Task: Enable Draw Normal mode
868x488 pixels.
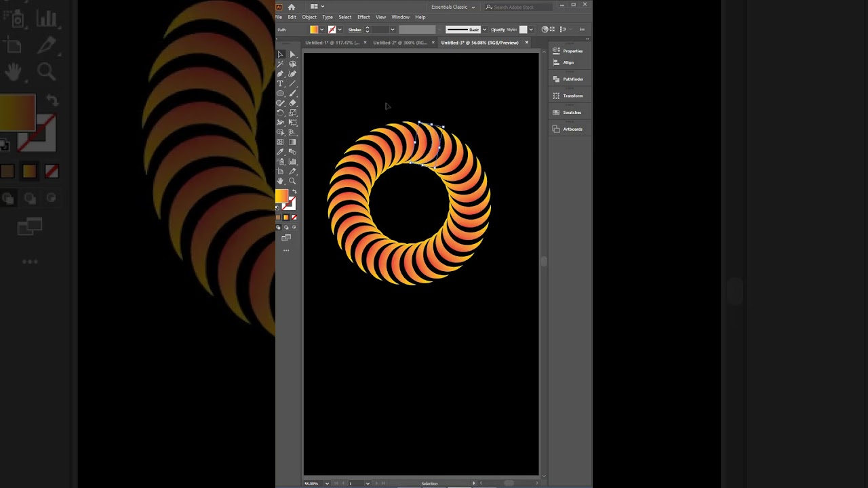Action: [x=278, y=227]
